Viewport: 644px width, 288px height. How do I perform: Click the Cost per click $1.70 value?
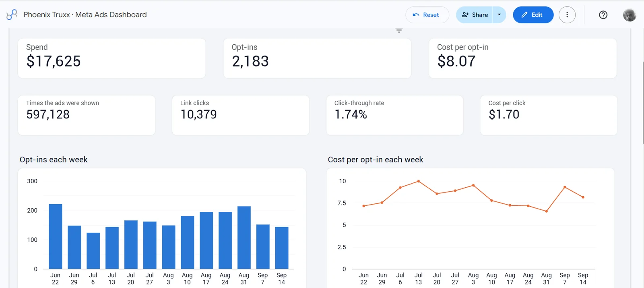504,115
